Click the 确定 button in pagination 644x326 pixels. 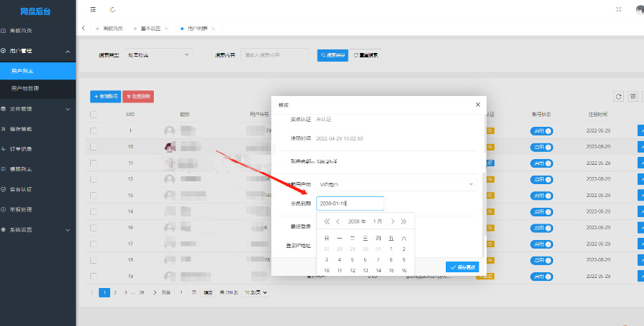[208, 293]
